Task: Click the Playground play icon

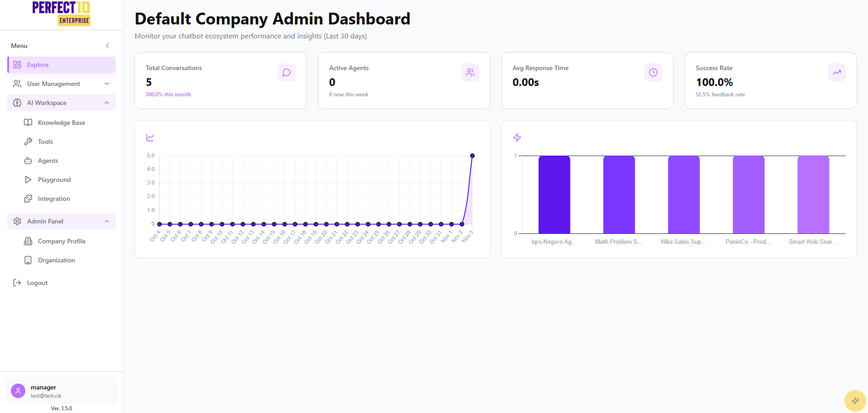Action: (x=28, y=180)
